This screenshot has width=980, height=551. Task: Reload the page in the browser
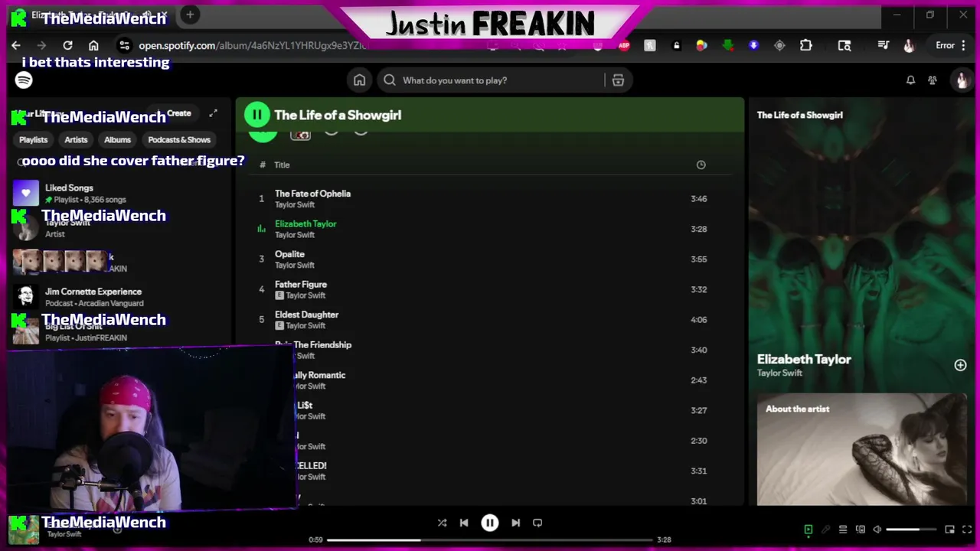[x=67, y=45]
